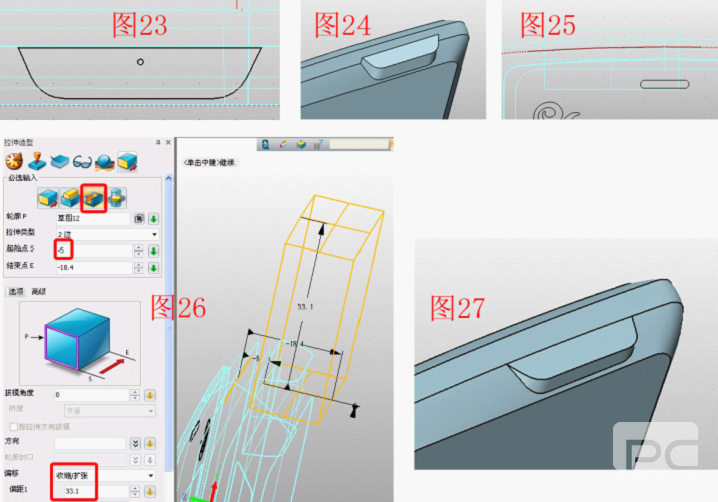Select the base extrude mode icon
Screen dimensions: 718x502
(x=47, y=195)
